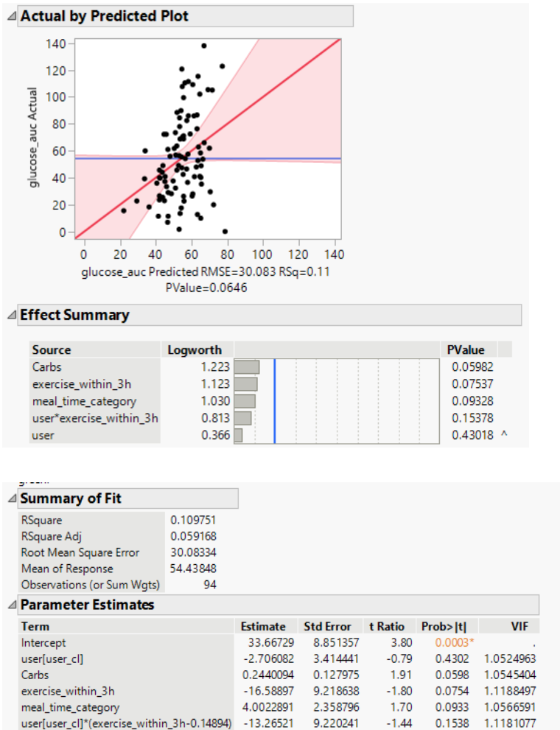Click the caret marker beside user PValue
Image resolution: width=560 pixels, height=730 pixels.
point(504,436)
